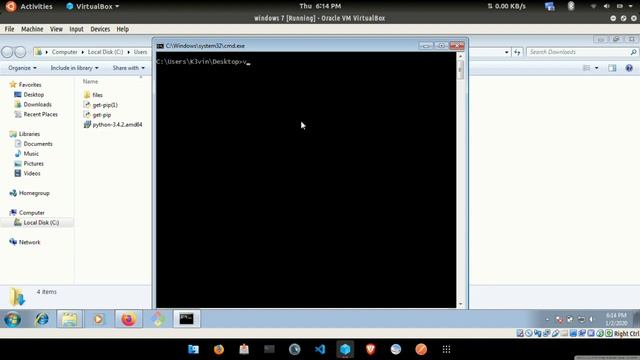Click Explorer back navigation arrow
This screenshot has height=360, width=640.
tap(7, 52)
